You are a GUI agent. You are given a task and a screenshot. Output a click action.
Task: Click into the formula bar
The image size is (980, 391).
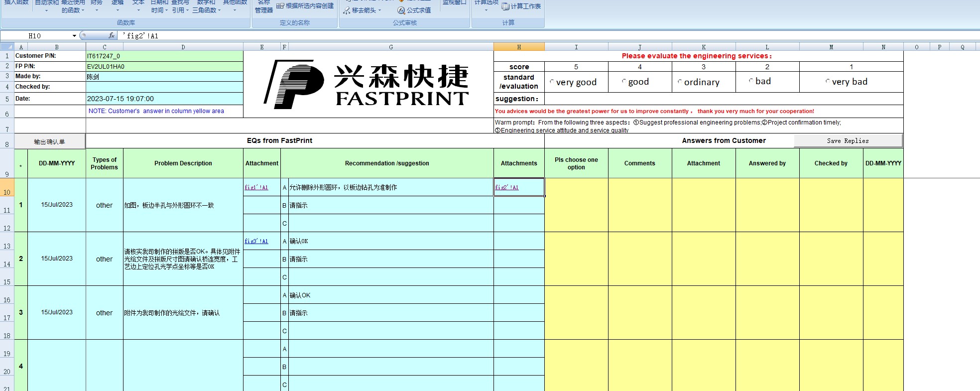(x=548, y=36)
